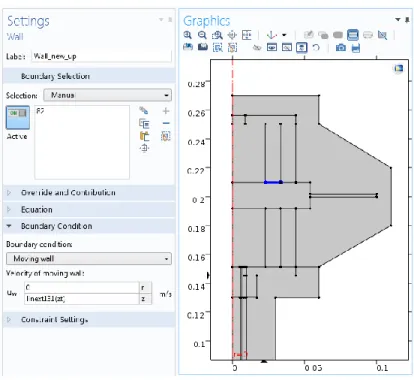This screenshot has width=414, height=380.
Task: Click the camera snapshot icon
Action: (341, 48)
